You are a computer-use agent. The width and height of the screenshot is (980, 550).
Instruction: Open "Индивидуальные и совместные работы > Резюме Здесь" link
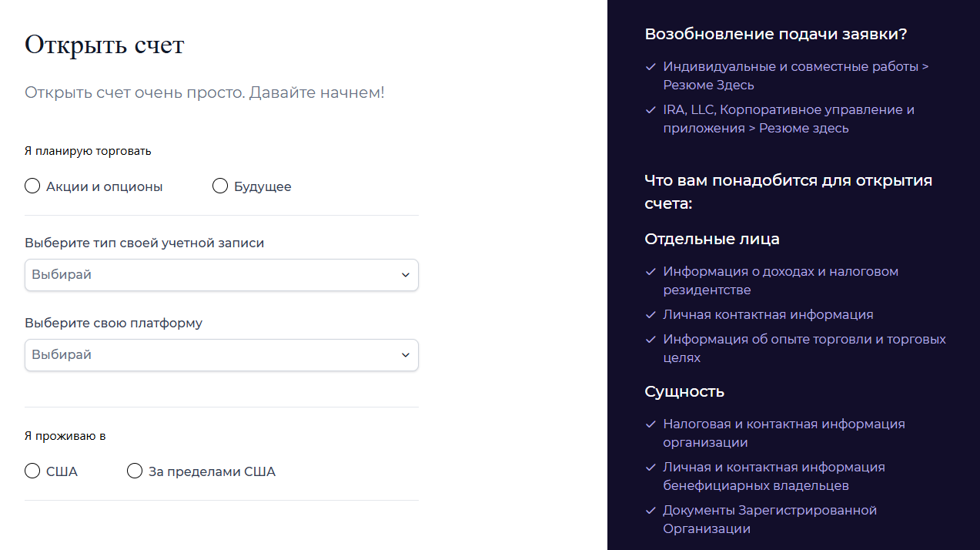pyautogui.click(x=795, y=75)
